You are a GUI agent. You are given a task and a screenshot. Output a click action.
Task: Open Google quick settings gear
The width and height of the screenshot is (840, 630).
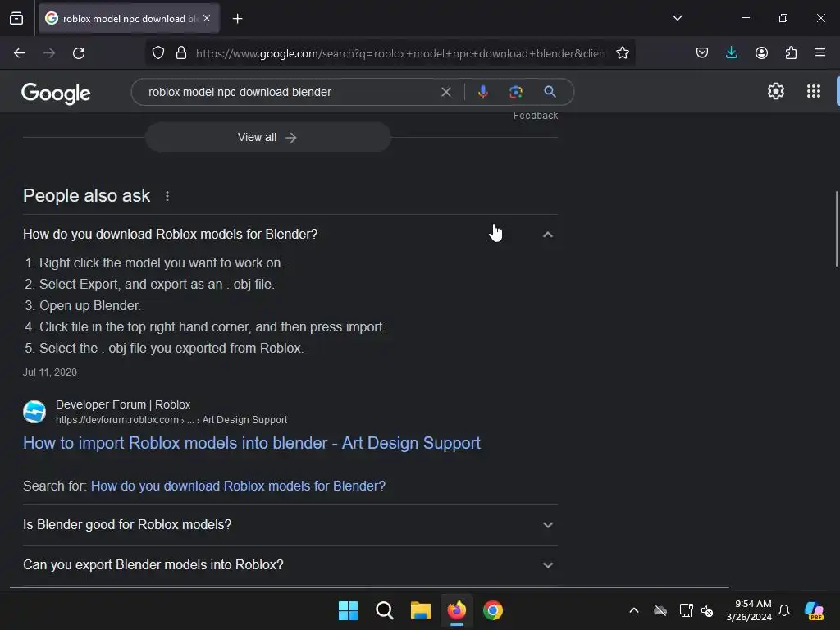click(776, 92)
